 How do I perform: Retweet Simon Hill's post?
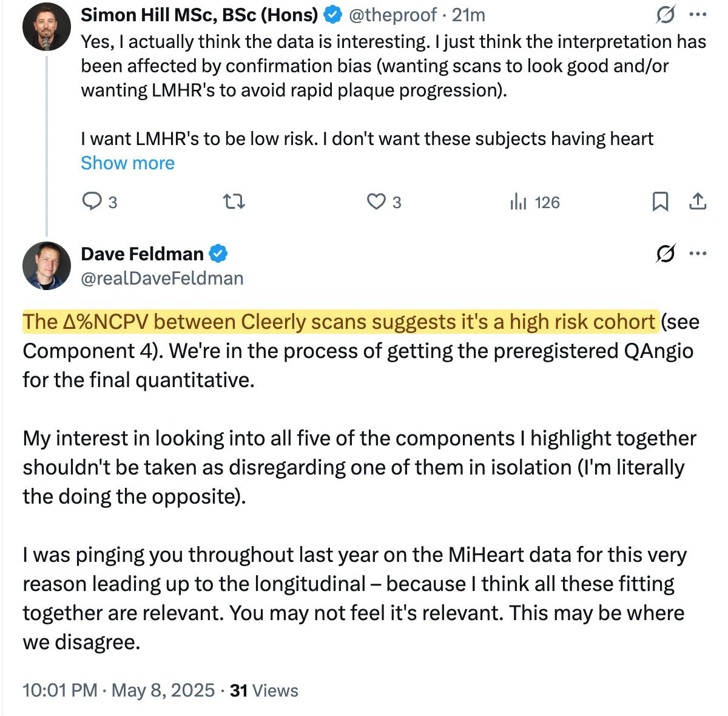click(234, 201)
